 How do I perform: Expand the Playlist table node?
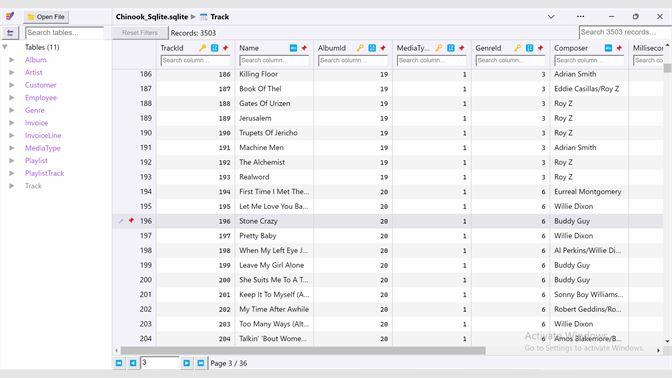[12, 161]
